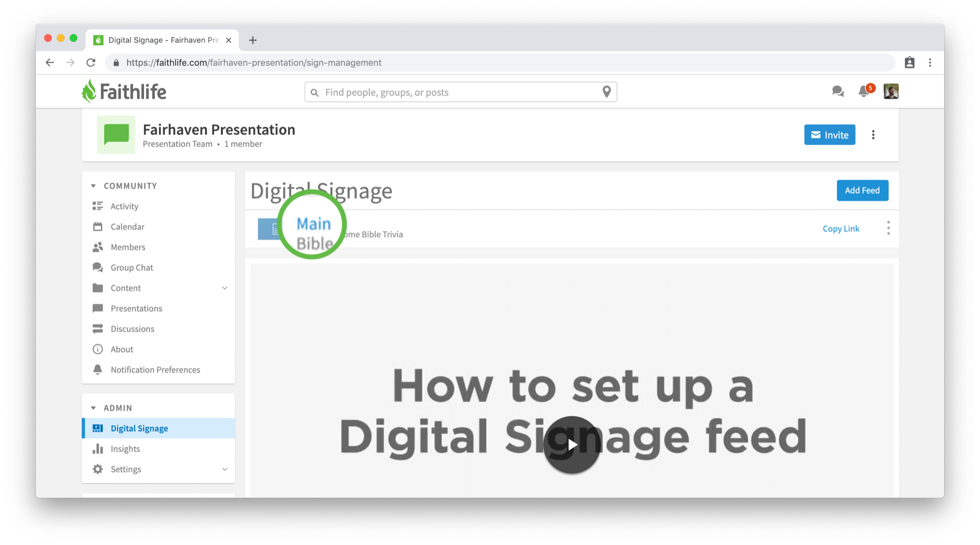The height and width of the screenshot is (545, 980).
Task: Click browser extension clipboard icon
Action: pyautogui.click(x=909, y=63)
